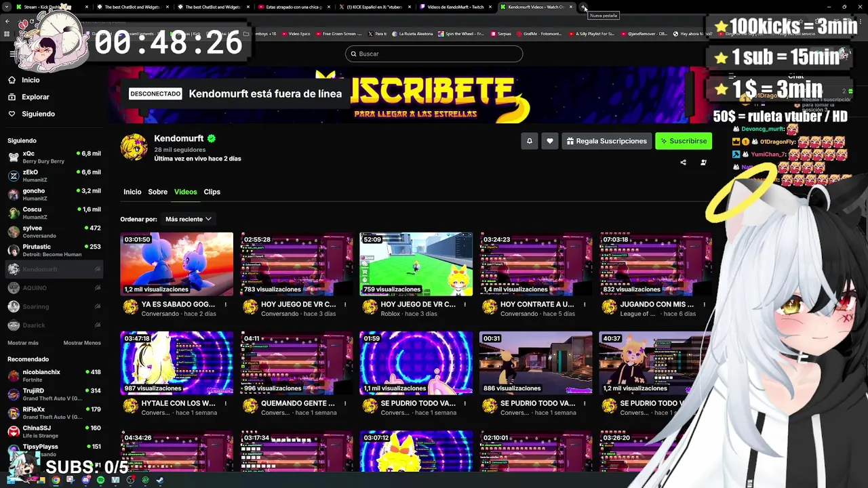Open Spotify from the taskbar

(100, 480)
